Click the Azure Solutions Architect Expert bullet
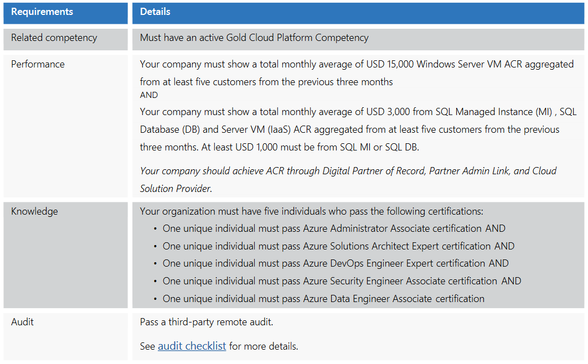 click(x=338, y=246)
